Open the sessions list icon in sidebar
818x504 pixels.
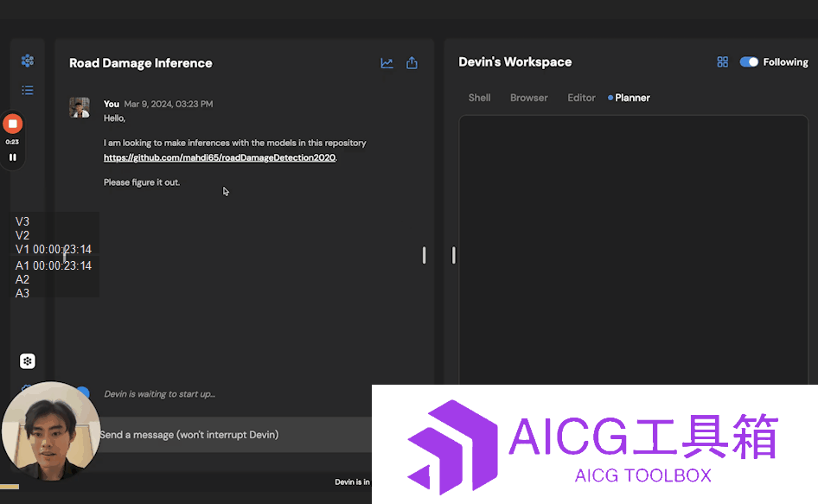coord(28,90)
